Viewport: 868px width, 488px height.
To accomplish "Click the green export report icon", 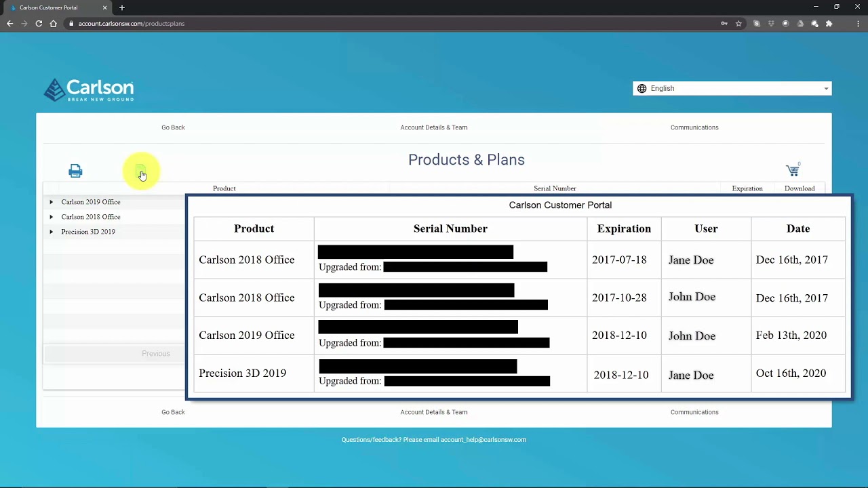I will pos(140,170).
